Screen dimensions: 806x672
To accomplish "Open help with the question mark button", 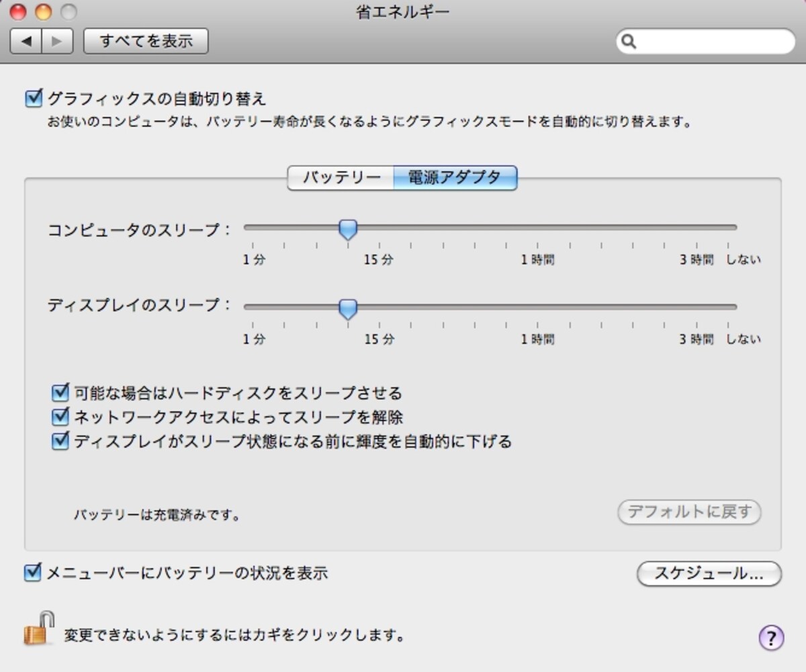I will coord(771,636).
